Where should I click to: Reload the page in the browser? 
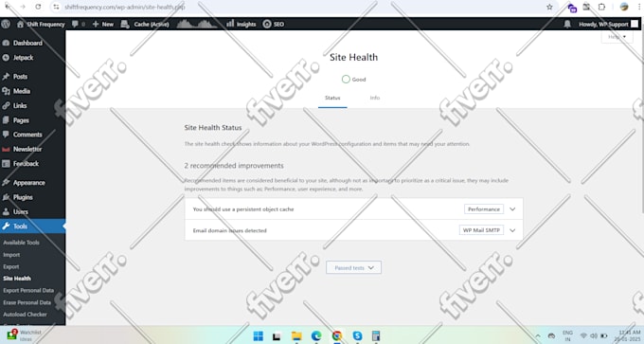pos(38,7)
